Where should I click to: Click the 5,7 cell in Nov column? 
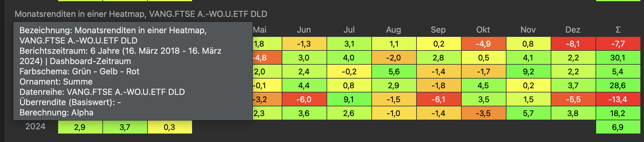(x=528, y=113)
